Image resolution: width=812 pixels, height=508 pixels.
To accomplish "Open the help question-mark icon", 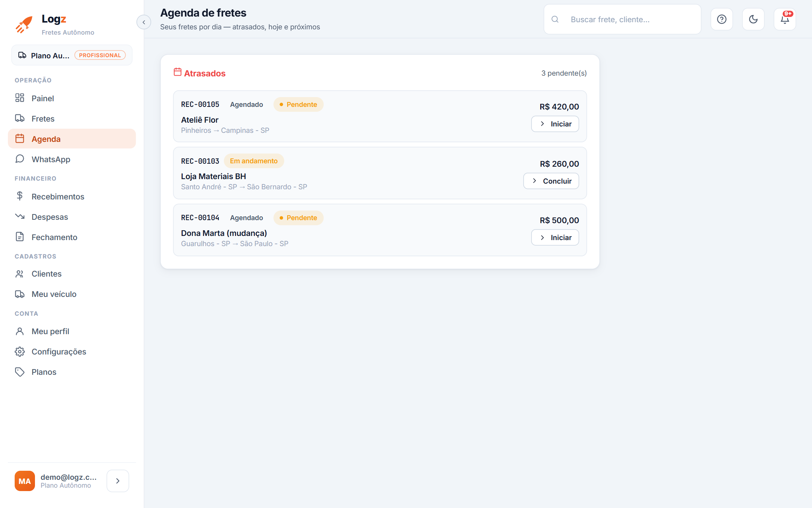I will pyautogui.click(x=721, y=19).
